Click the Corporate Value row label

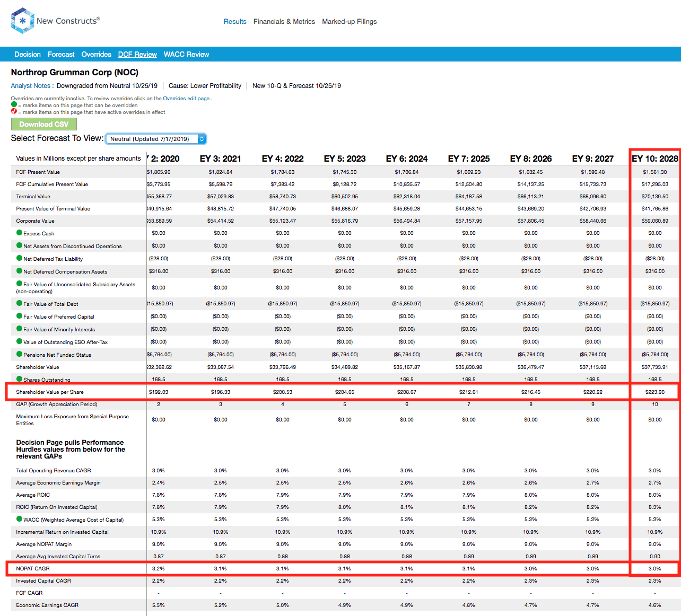[x=35, y=221]
